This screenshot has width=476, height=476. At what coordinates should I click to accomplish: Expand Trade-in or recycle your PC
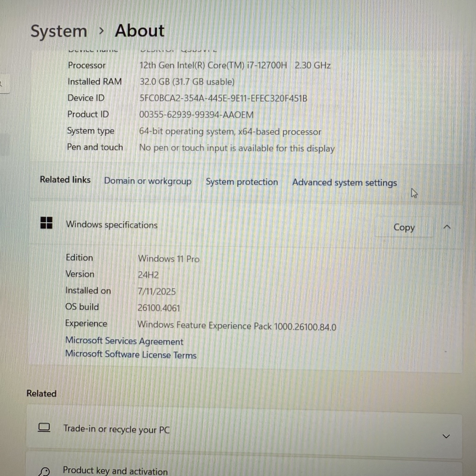(446, 436)
